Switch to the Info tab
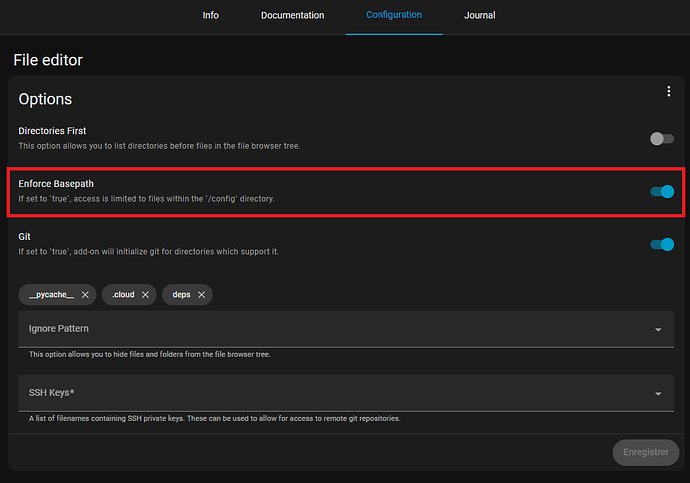Screen dimensions: 690x483 210,16
